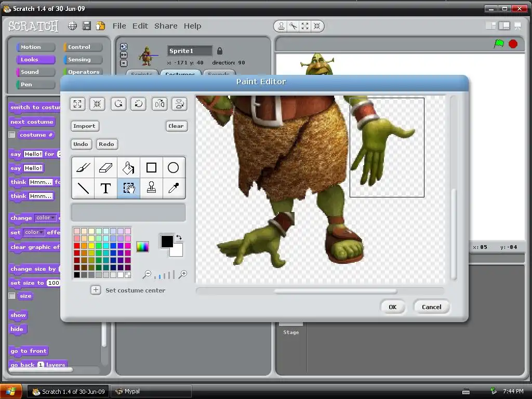Flip the image vertically

(x=179, y=104)
